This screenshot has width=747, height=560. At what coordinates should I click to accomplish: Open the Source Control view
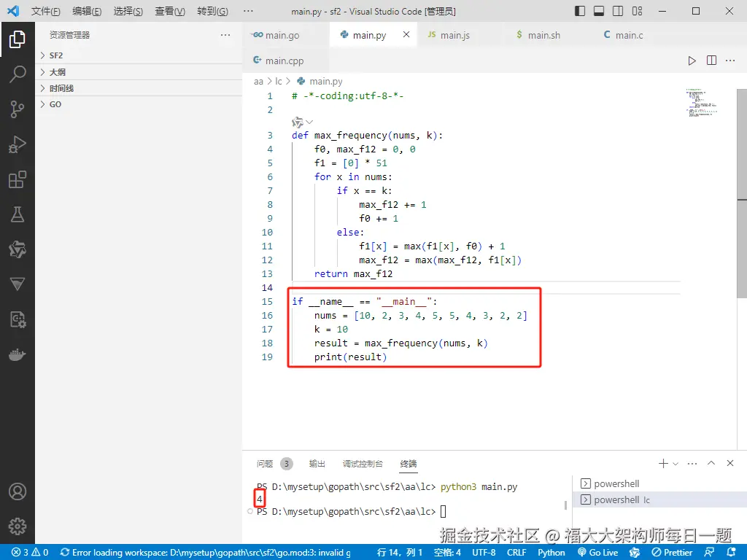point(18,109)
